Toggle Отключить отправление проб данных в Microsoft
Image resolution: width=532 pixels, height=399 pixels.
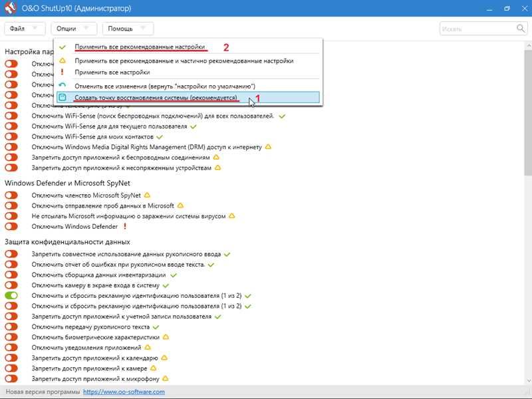click(11, 205)
